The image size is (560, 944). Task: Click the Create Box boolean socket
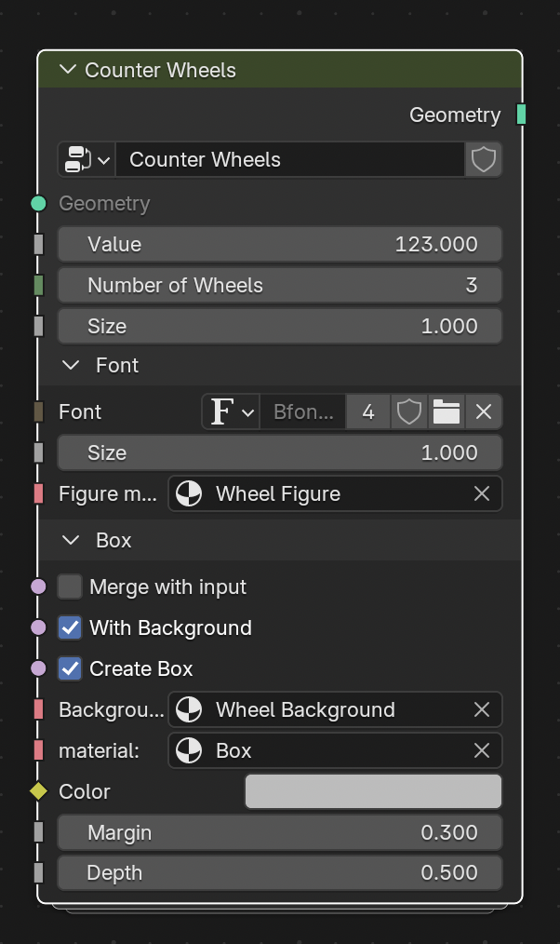pos(38,668)
